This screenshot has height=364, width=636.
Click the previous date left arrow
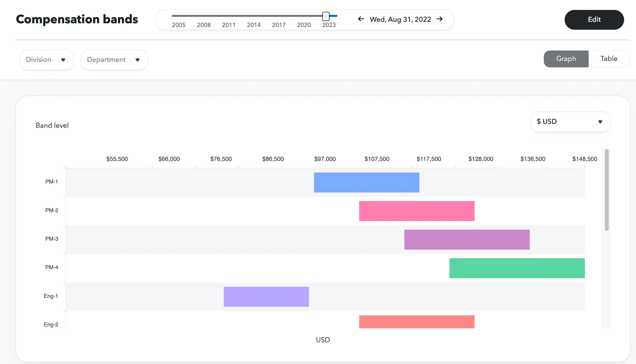tap(361, 19)
